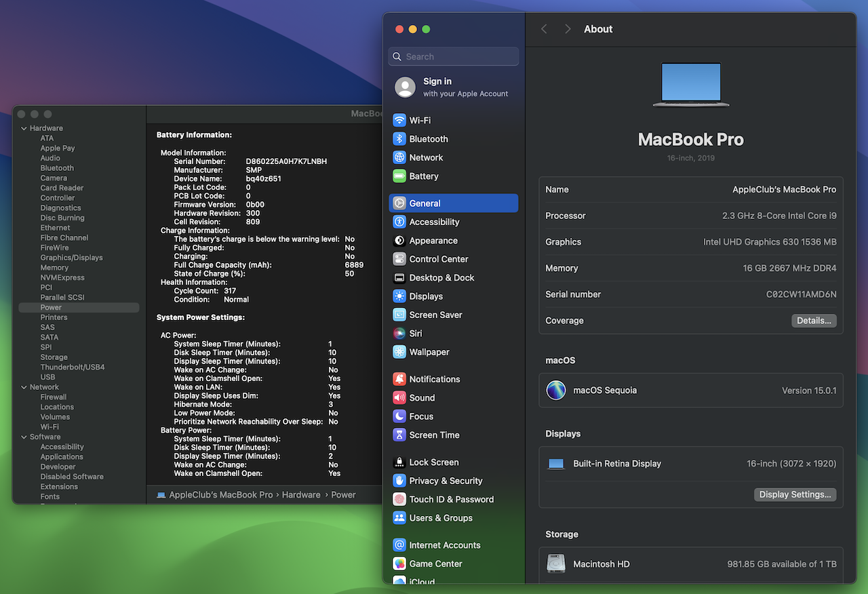Click Full Charge Capacity value 6889
This screenshot has height=594, width=868.
(354, 265)
